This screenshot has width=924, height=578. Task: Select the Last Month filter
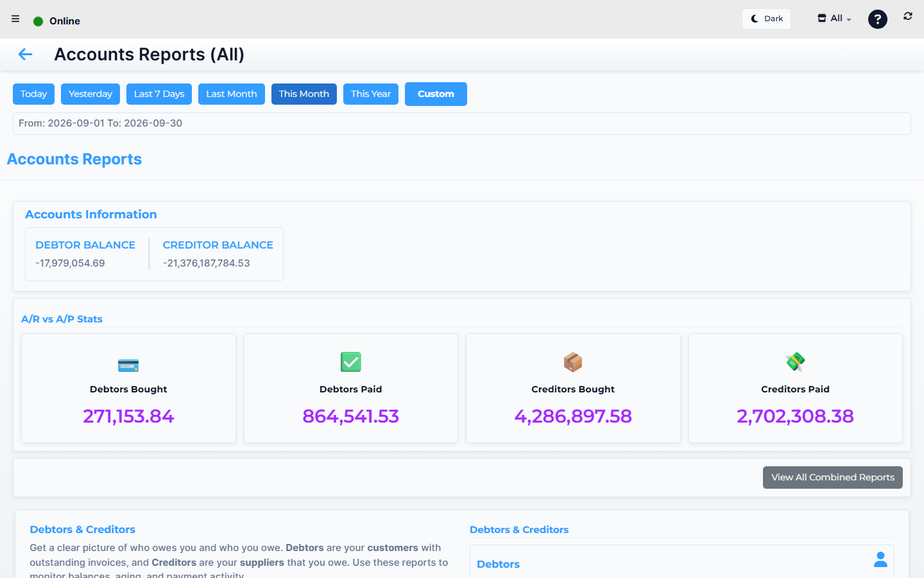point(232,94)
